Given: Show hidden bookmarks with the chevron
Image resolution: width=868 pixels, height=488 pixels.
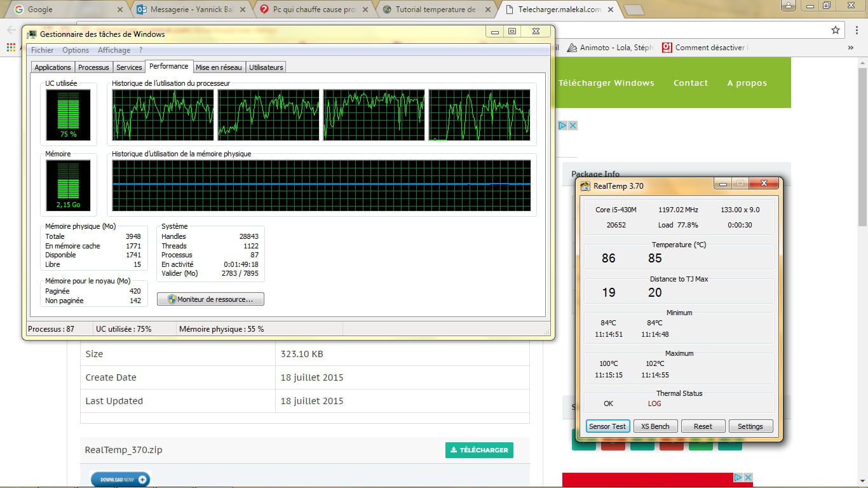Looking at the screenshot, I should (x=851, y=47).
